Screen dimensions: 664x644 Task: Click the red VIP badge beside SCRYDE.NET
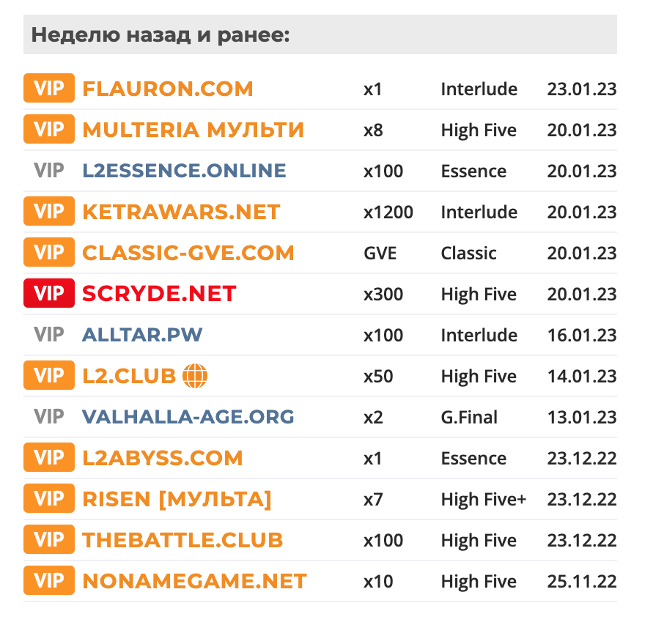[x=49, y=293]
